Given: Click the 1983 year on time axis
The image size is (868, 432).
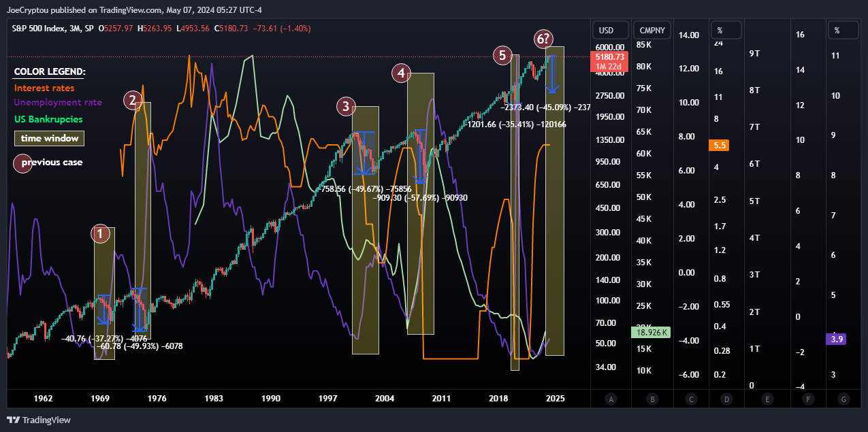Looking at the screenshot, I should (x=214, y=399).
